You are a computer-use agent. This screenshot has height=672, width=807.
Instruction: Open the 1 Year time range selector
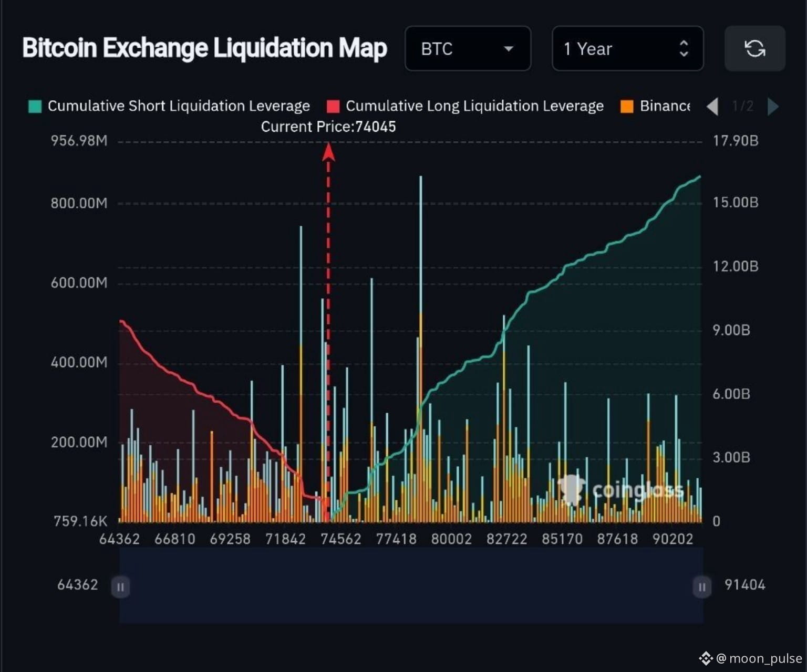[x=628, y=49]
